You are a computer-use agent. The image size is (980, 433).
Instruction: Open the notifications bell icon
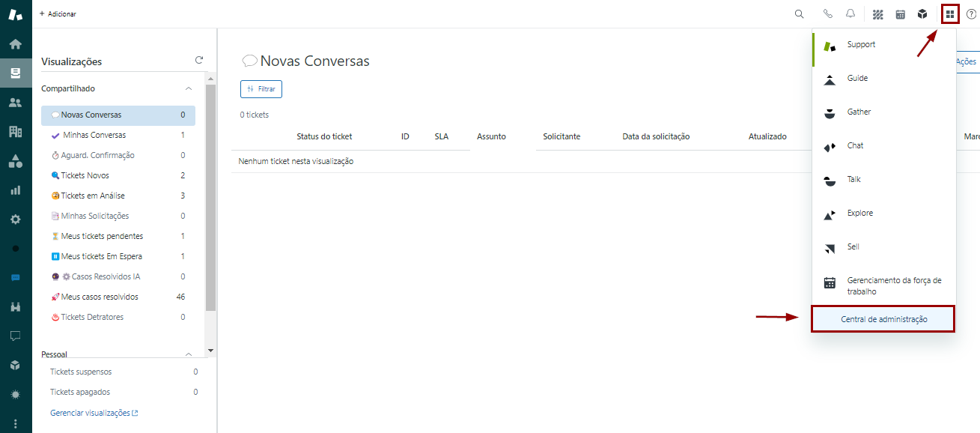850,13
